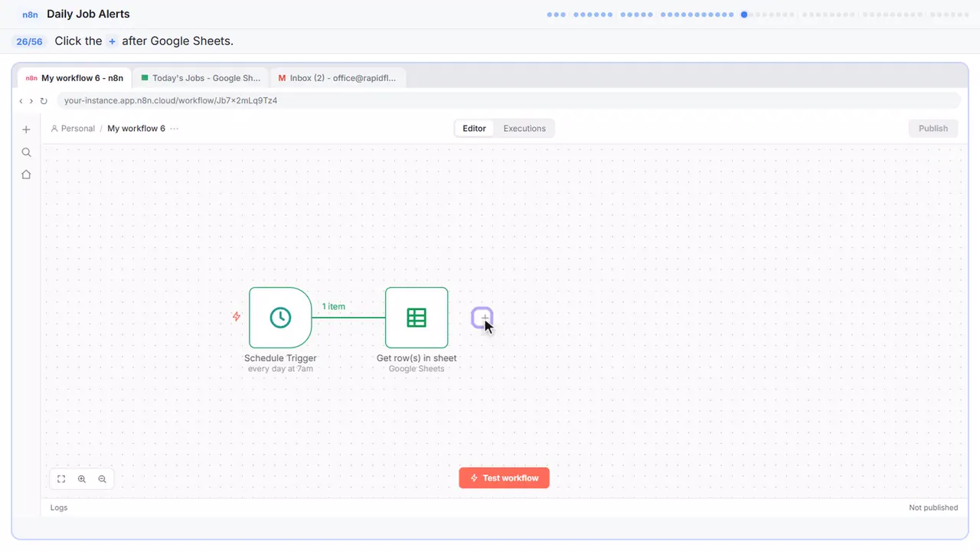Open search from the left sidebar
Image resolution: width=980 pixels, height=551 pixels.
point(26,152)
